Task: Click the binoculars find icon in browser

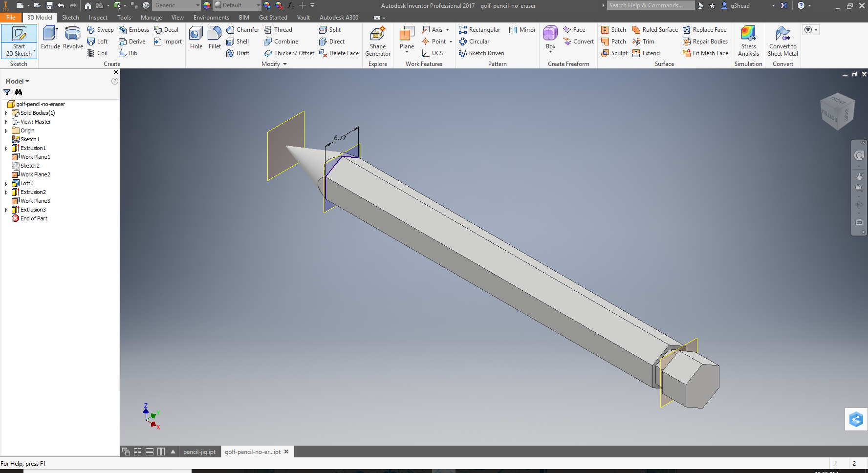Action: click(x=19, y=92)
